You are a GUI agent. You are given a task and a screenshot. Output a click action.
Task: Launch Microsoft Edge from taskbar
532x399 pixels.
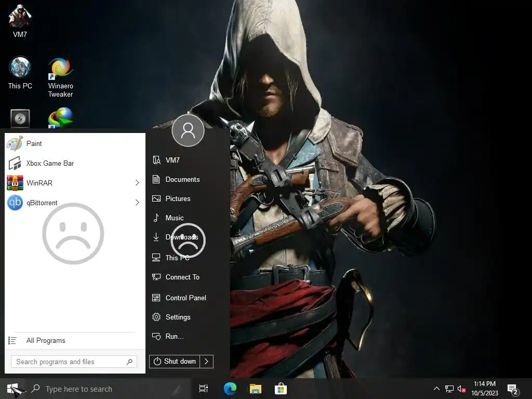click(230, 389)
